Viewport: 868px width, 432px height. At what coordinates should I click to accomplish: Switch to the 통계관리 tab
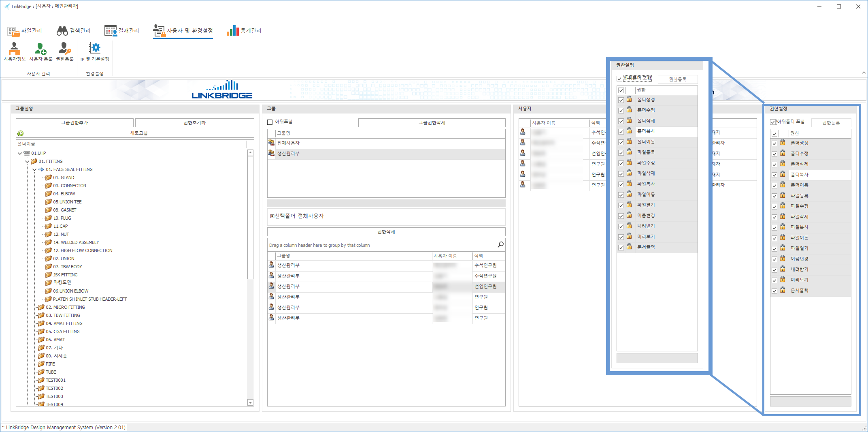pos(244,31)
